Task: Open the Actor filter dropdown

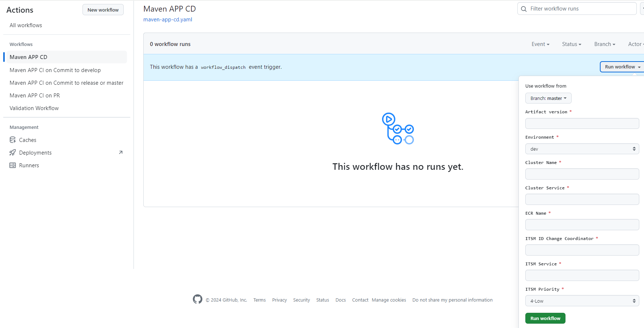Action: 636,44
